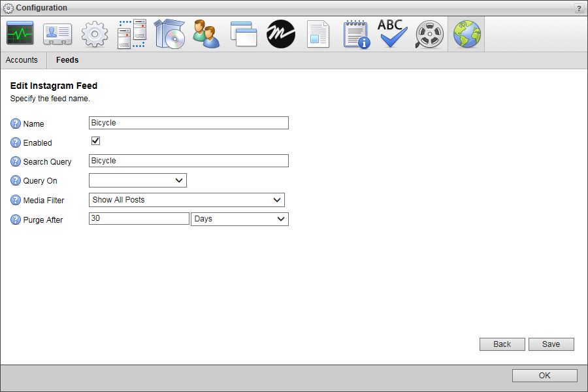Click the black circle M logo icon
Viewport: 588px width, 392px height.
point(281,34)
